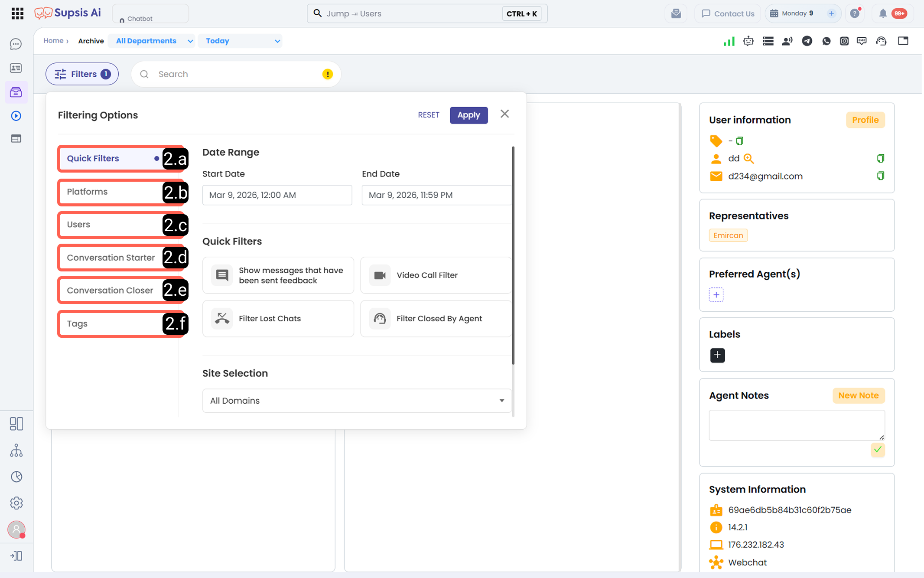The image size is (924, 578).
Task: Add a preferred agent with plus
Action: pyautogui.click(x=716, y=295)
